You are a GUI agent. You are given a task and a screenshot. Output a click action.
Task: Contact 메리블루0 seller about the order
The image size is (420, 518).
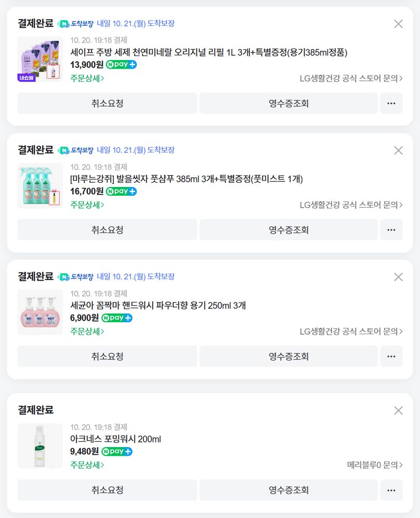tap(374, 465)
